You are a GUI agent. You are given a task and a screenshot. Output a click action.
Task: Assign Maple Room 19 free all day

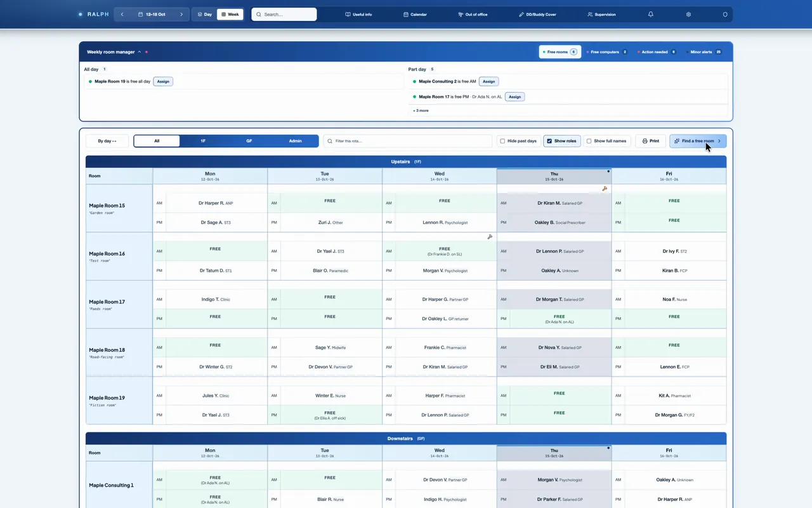tap(163, 81)
